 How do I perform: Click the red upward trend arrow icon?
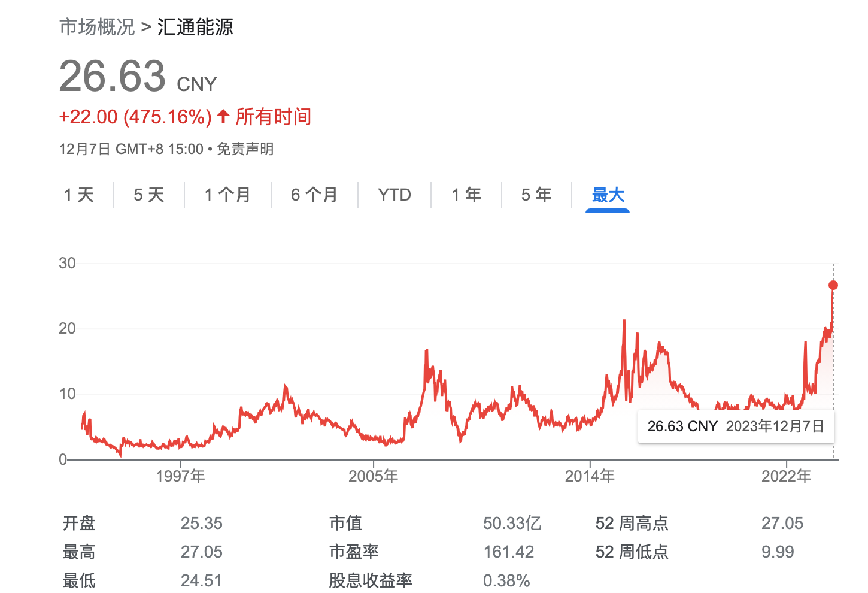click(x=223, y=116)
